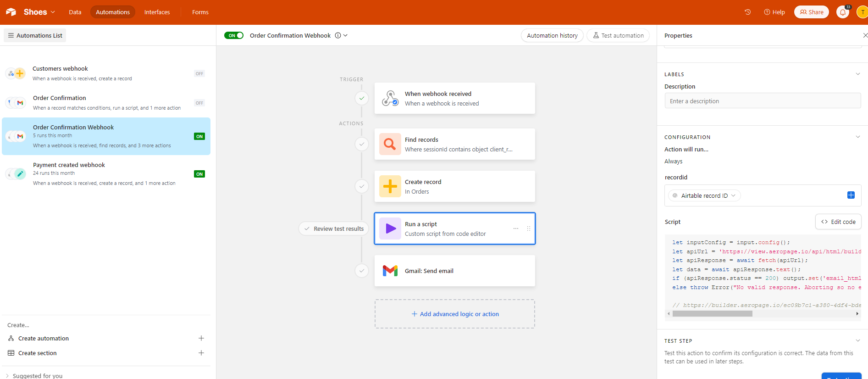This screenshot has height=379, width=868.
Task: Toggle Order Confirmation Webhook ON badge in list
Action: coord(199,136)
